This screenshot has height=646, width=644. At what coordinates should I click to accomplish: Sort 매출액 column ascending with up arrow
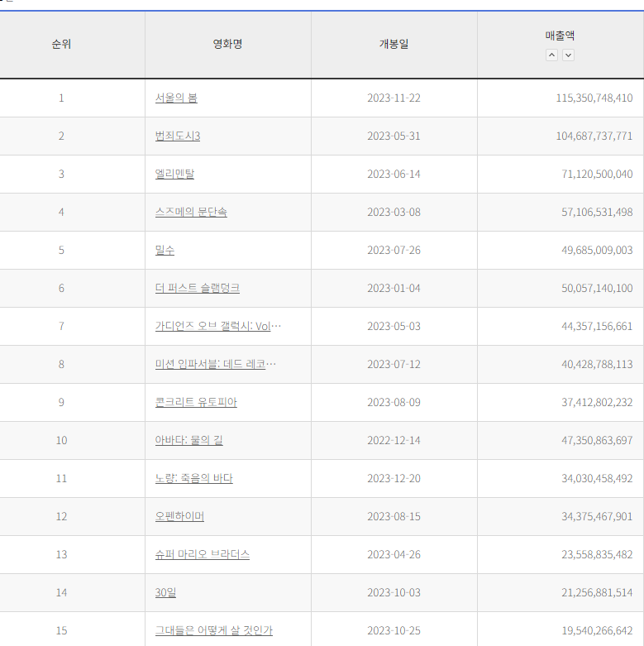coord(552,55)
